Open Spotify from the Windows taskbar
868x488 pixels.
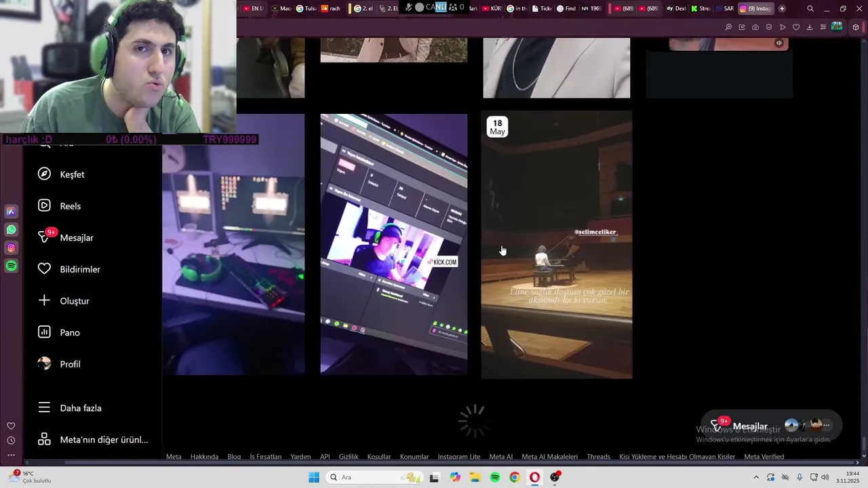[495, 477]
